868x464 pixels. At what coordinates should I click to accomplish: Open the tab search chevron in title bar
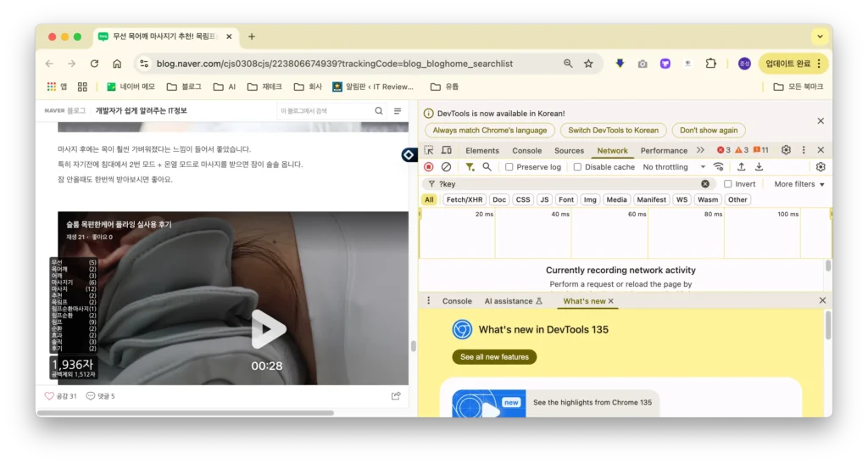click(x=820, y=36)
